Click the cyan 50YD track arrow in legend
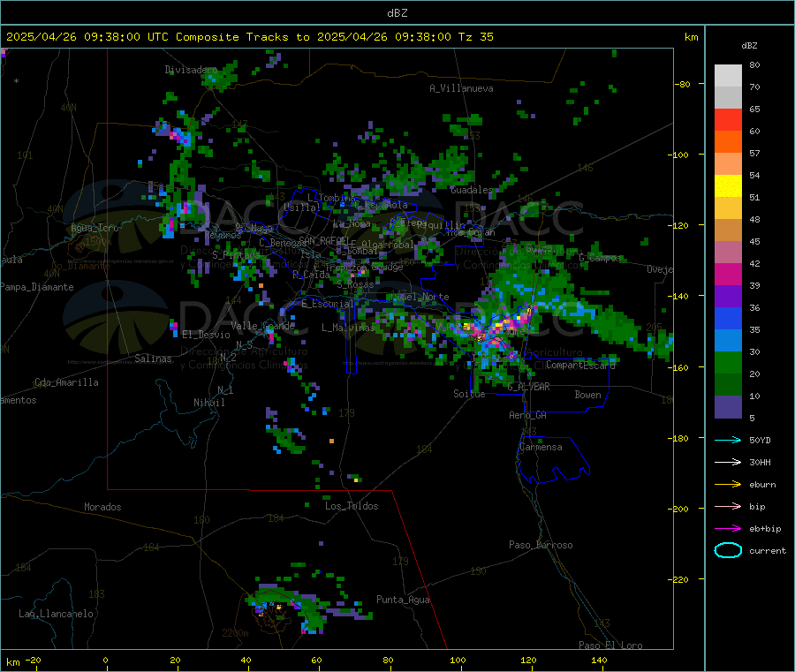Image resolution: width=795 pixels, height=672 pixels. [728, 440]
